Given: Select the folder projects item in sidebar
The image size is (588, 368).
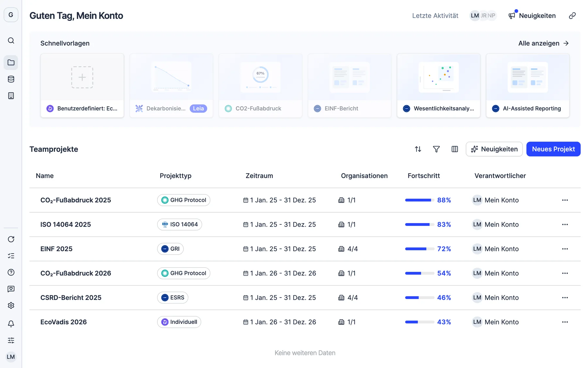Looking at the screenshot, I should pos(11,62).
